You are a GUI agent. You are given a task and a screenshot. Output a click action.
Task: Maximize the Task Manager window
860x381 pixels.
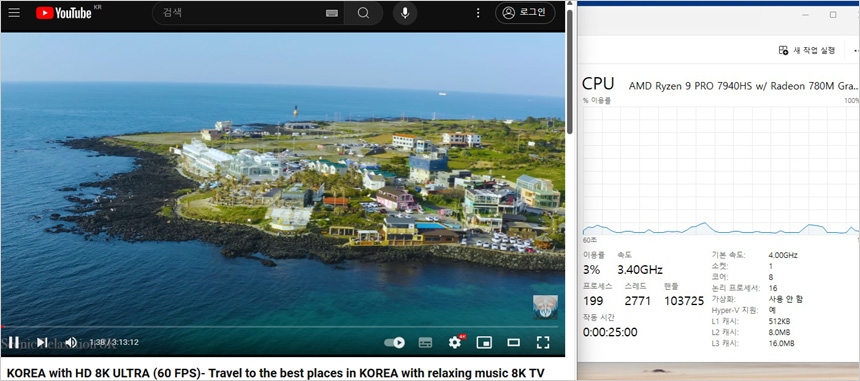833,15
